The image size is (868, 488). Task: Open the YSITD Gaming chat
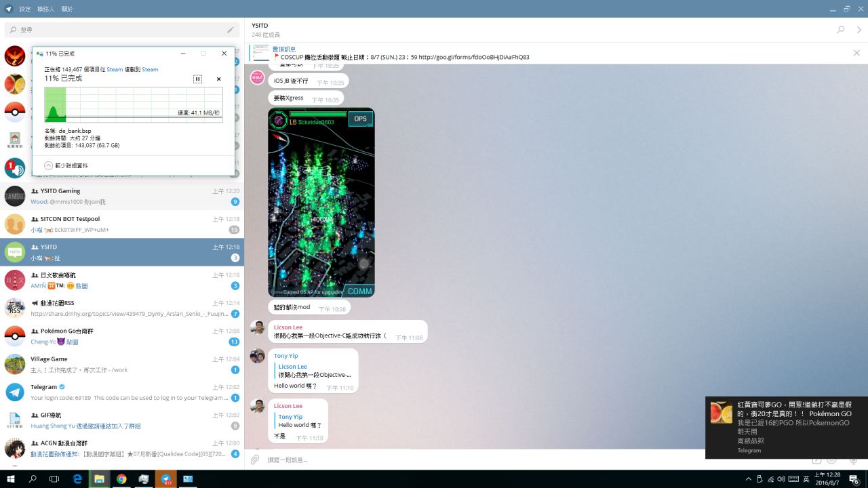(x=122, y=196)
